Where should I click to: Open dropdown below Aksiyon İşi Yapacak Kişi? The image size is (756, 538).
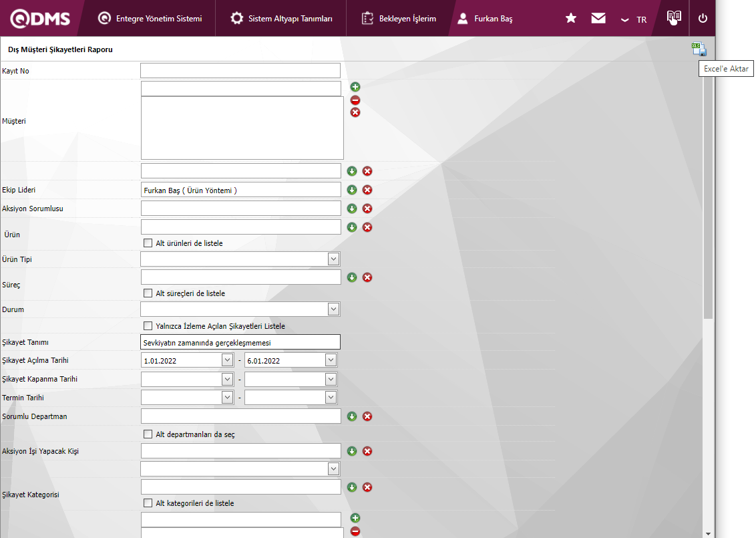pos(333,469)
